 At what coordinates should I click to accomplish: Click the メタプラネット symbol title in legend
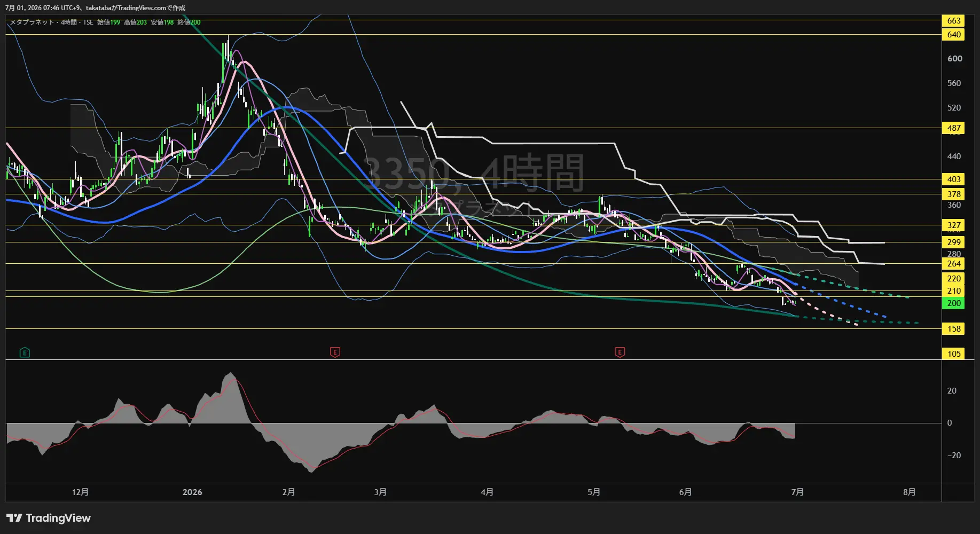coord(33,22)
